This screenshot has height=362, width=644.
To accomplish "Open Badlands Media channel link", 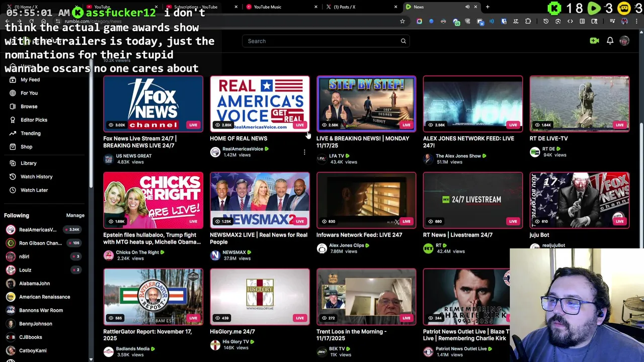I will (133, 348).
